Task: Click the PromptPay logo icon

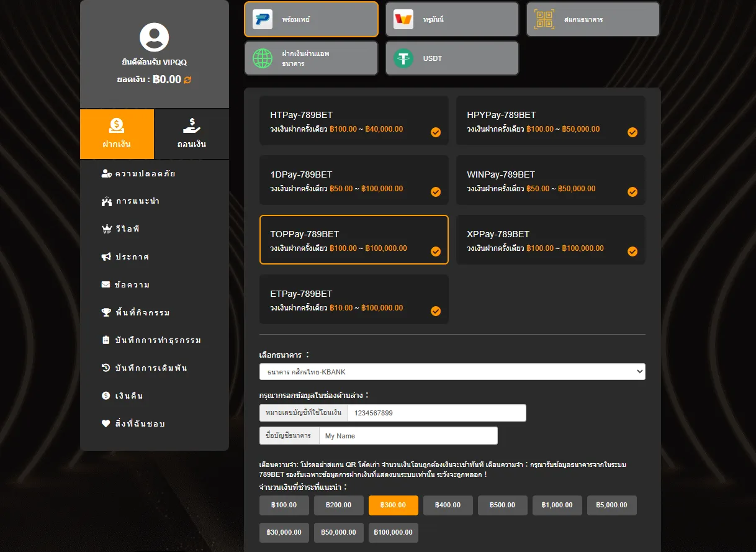Action: click(x=263, y=19)
